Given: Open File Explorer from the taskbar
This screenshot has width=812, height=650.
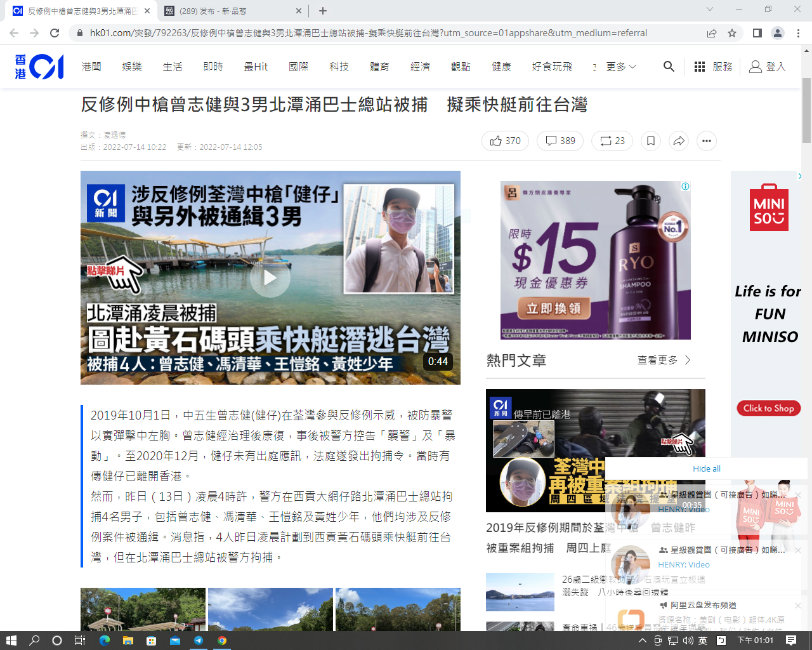Looking at the screenshot, I should (x=128, y=640).
